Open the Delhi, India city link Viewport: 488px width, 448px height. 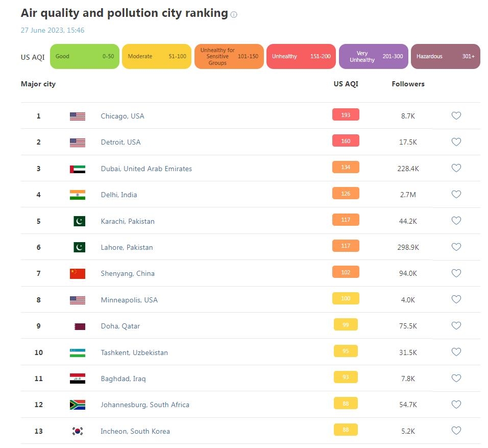(x=119, y=195)
